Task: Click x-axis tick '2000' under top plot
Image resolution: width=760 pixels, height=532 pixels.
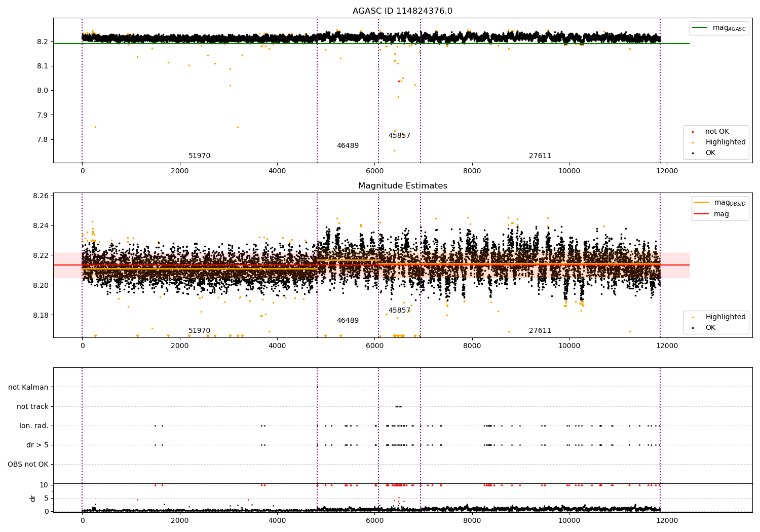Action: (180, 171)
